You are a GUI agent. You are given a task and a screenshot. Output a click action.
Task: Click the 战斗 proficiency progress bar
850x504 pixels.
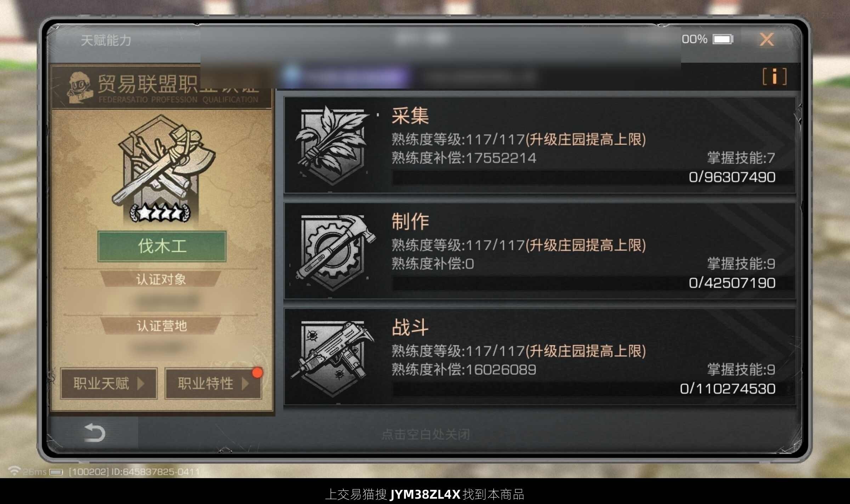(x=593, y=389)
